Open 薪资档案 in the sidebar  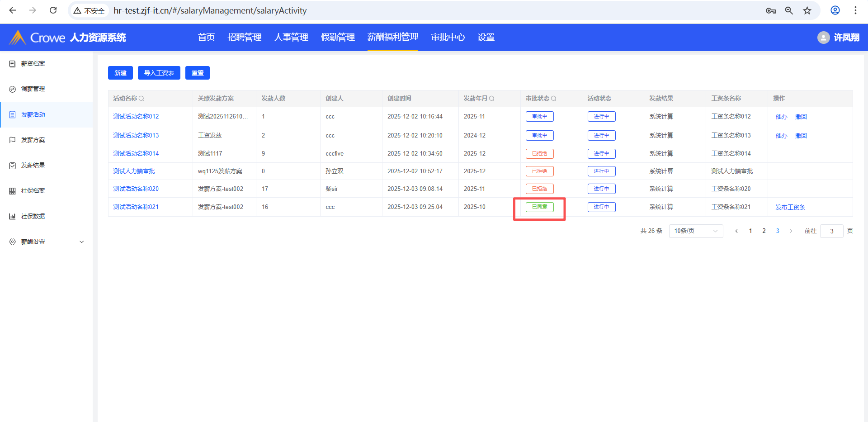click(x=33, y=64)
